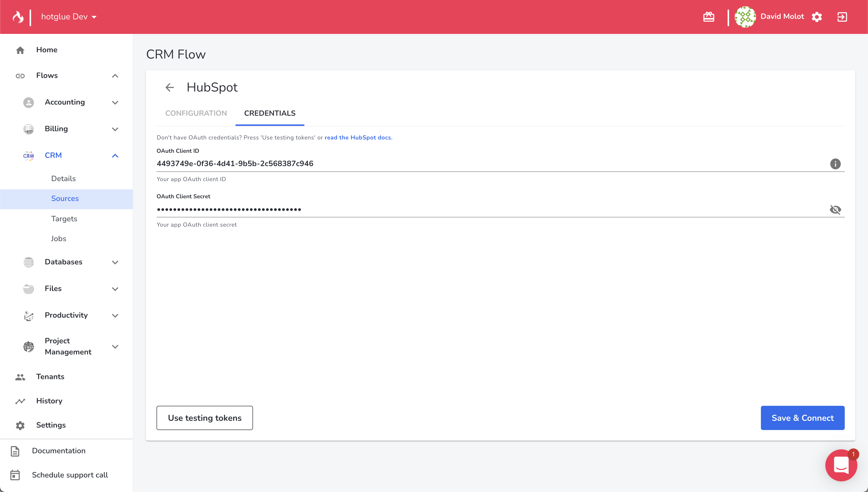Click info icon next to Client ID
This screenshot has height=492, width=868.
835,164
